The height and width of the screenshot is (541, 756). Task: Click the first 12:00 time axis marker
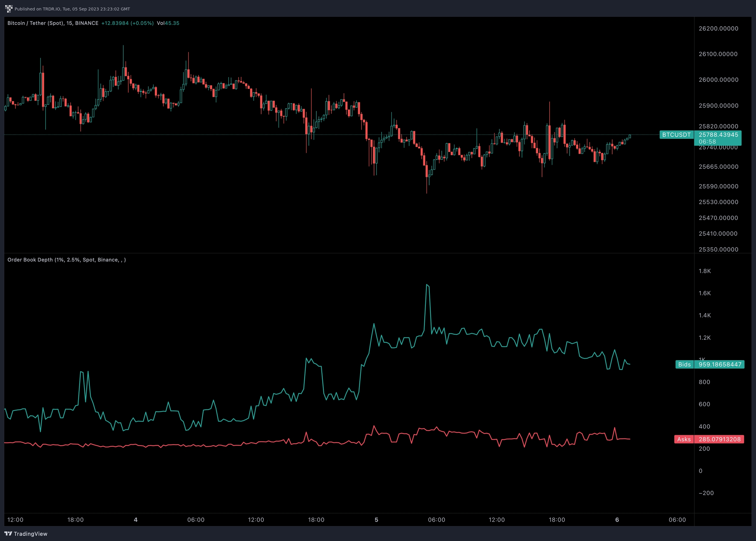point(15,520)
